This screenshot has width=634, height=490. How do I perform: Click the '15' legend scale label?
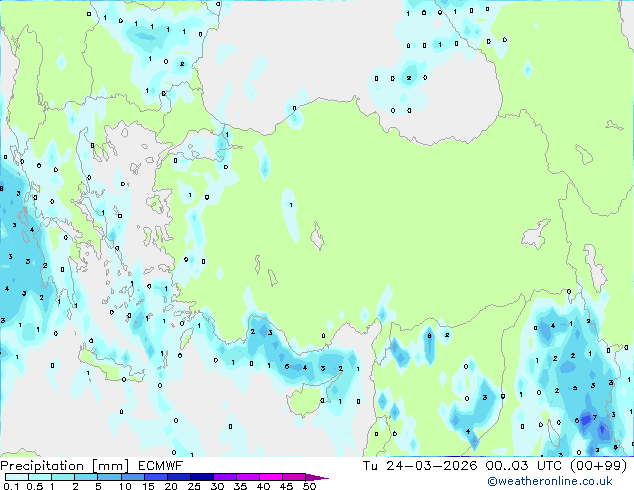point(148,486)
